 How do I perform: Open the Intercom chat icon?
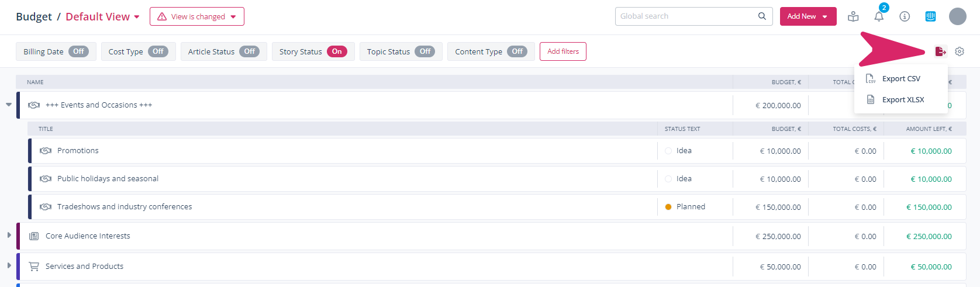[x=930, y=16]
